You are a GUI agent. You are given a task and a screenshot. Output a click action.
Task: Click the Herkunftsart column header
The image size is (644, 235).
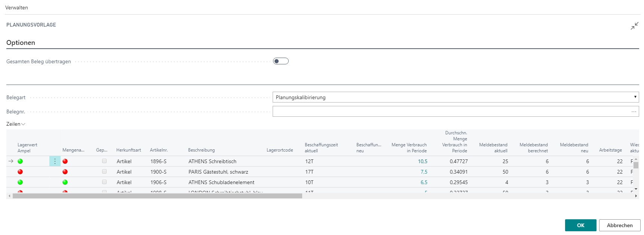(129, 150)
